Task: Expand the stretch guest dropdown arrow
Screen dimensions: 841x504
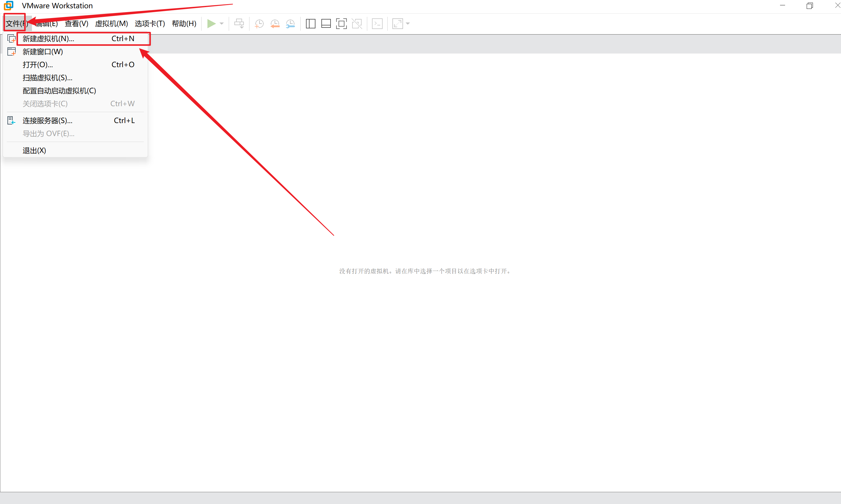Action: (x=408, y=24)
